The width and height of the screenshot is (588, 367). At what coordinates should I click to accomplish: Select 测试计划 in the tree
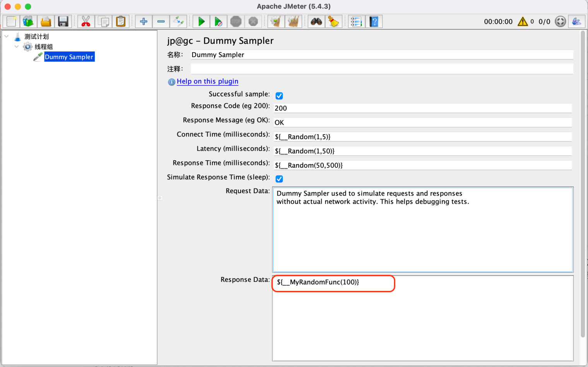click(x=36, y=36)
